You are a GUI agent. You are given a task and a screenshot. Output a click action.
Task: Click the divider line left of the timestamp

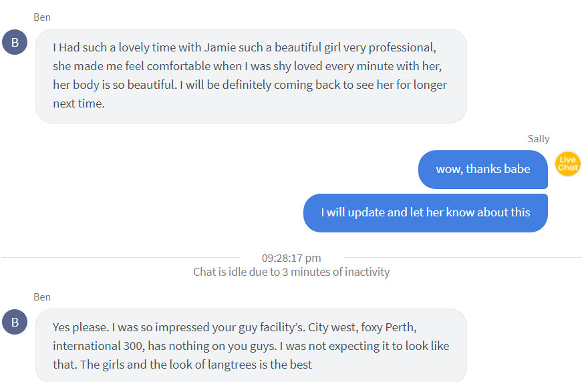click(120, 258)
